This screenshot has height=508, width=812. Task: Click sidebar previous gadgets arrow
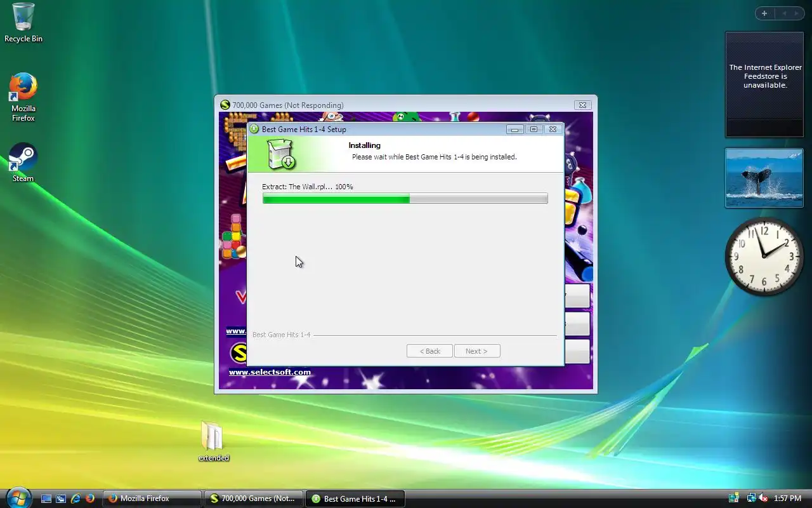click(x=784, y=13)
